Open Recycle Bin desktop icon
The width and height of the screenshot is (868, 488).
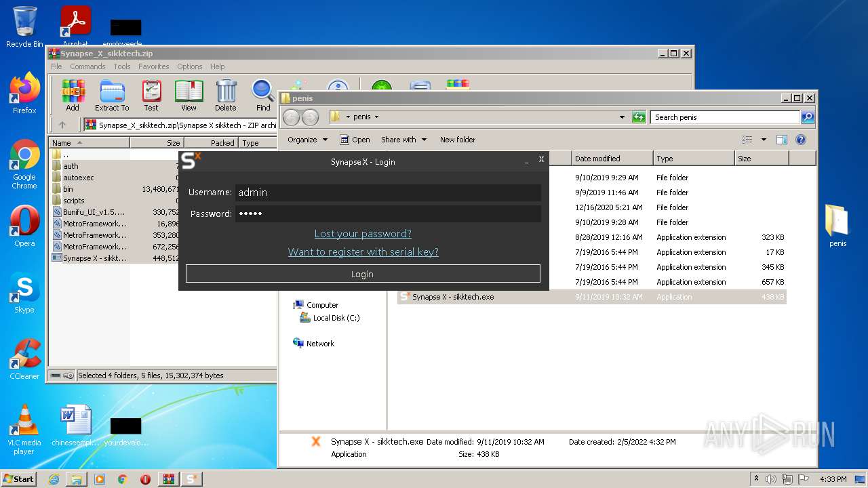(x=24, y=27)
